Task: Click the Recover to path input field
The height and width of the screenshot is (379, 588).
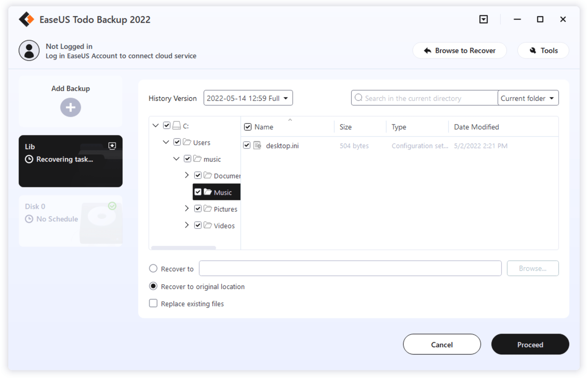Action: pyautogui.click(x=350, y=268)
